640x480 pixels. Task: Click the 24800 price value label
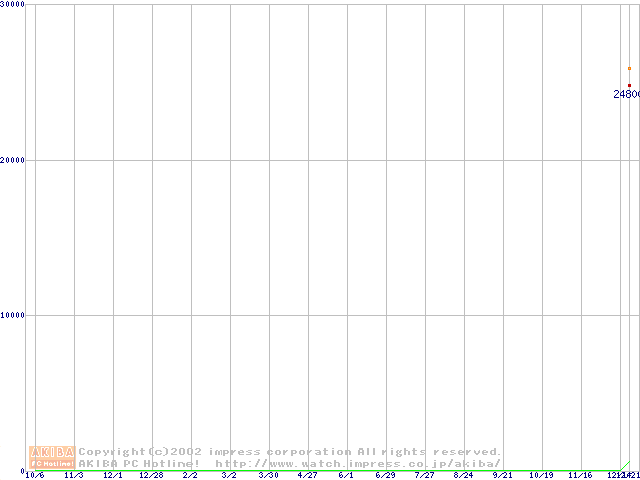626,94
